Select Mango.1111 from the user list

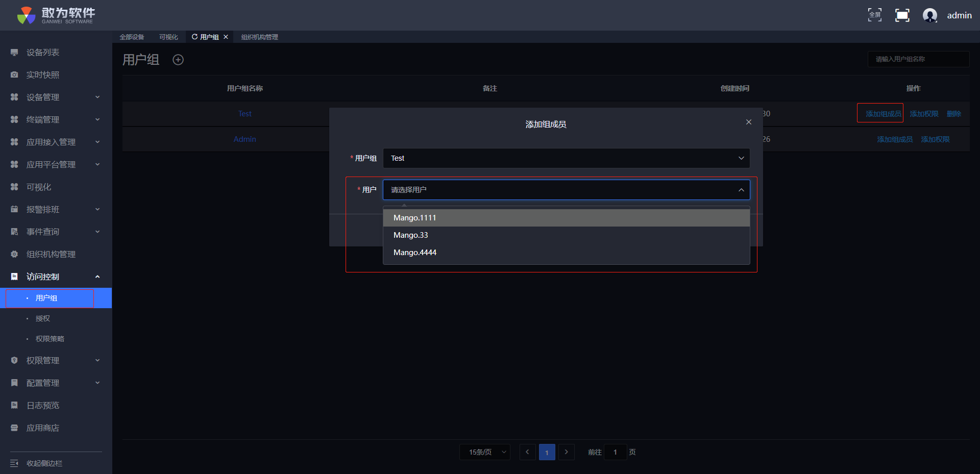pyautogui.click(x=566, y=218)
